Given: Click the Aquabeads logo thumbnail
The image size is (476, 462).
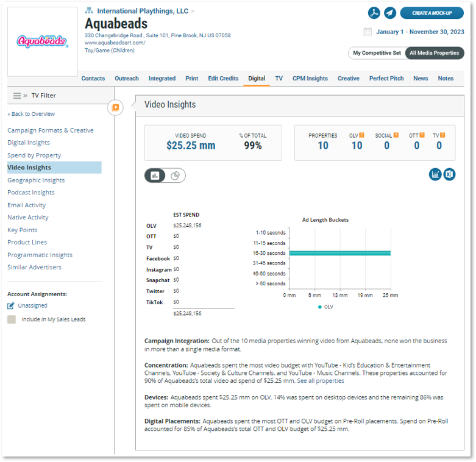Looking at the screenshot, I should (x=43, y=41).
